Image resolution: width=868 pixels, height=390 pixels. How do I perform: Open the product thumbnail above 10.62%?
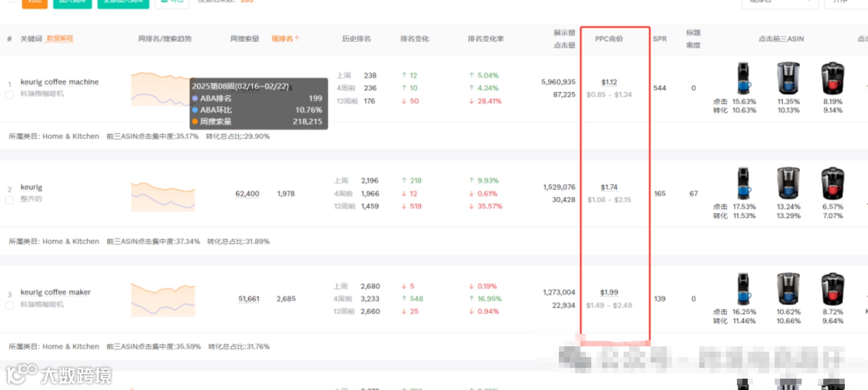(788, 289)
